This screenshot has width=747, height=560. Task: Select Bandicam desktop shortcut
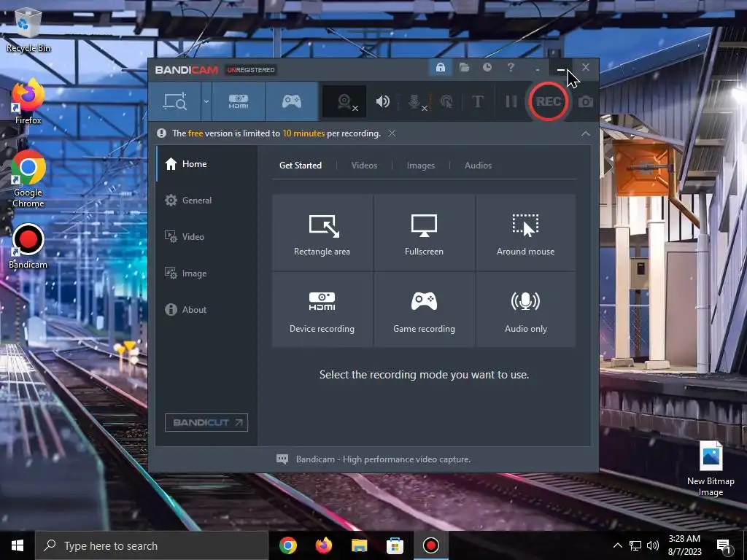coord(28,246)
